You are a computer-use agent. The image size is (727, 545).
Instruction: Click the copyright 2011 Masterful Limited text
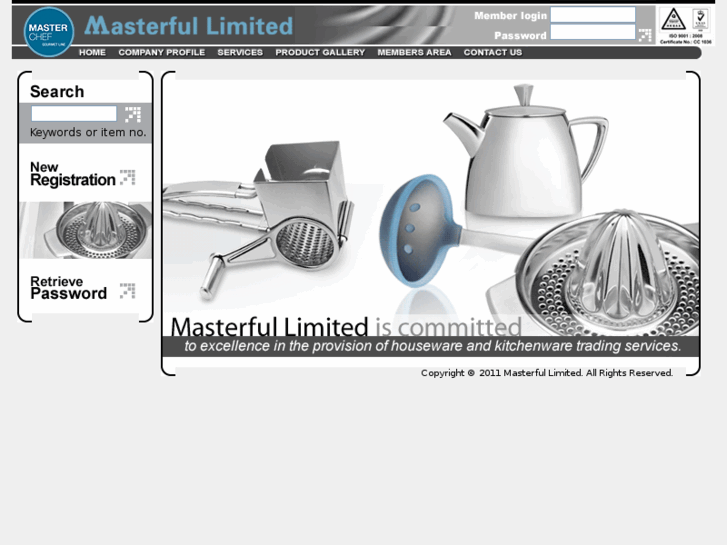[547, 373]
